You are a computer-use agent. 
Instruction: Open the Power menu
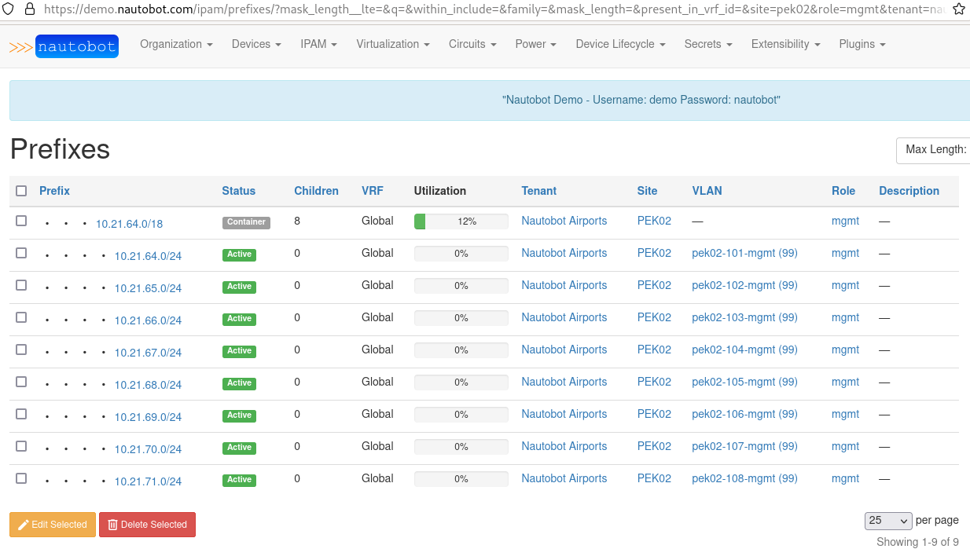coord(536,44)
